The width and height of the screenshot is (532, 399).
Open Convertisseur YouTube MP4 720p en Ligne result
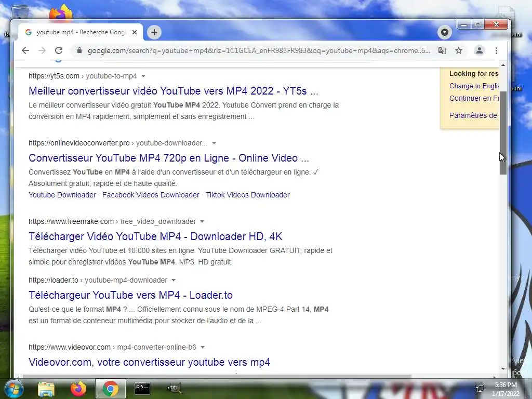point(169,158)
